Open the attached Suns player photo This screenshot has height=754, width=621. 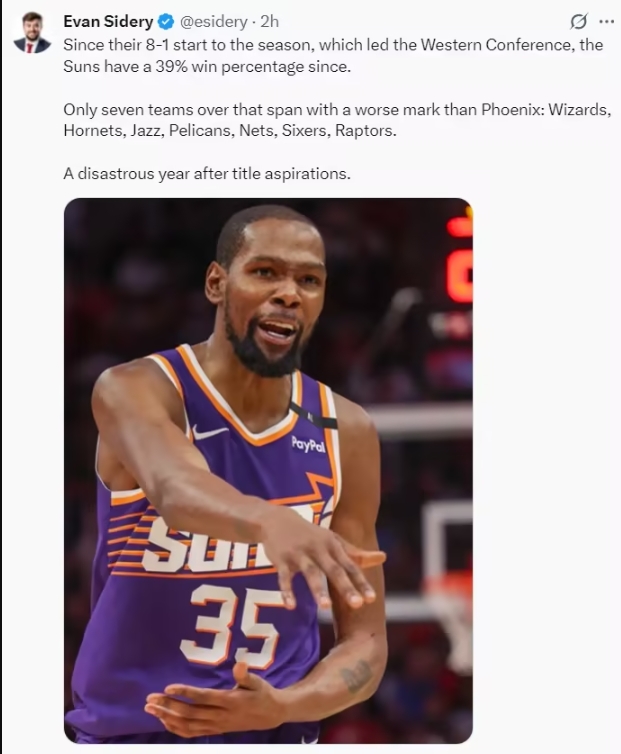[268, 471]
